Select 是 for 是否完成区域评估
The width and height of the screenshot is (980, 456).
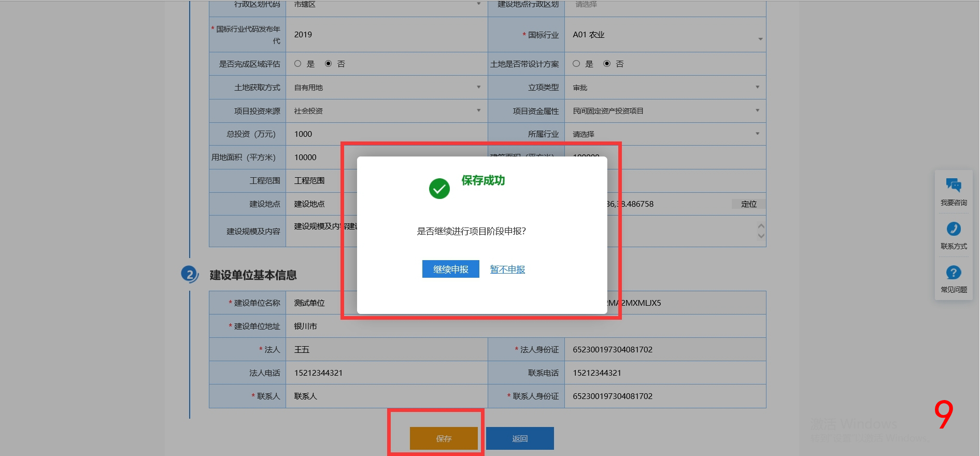click(x=298, y=64)
